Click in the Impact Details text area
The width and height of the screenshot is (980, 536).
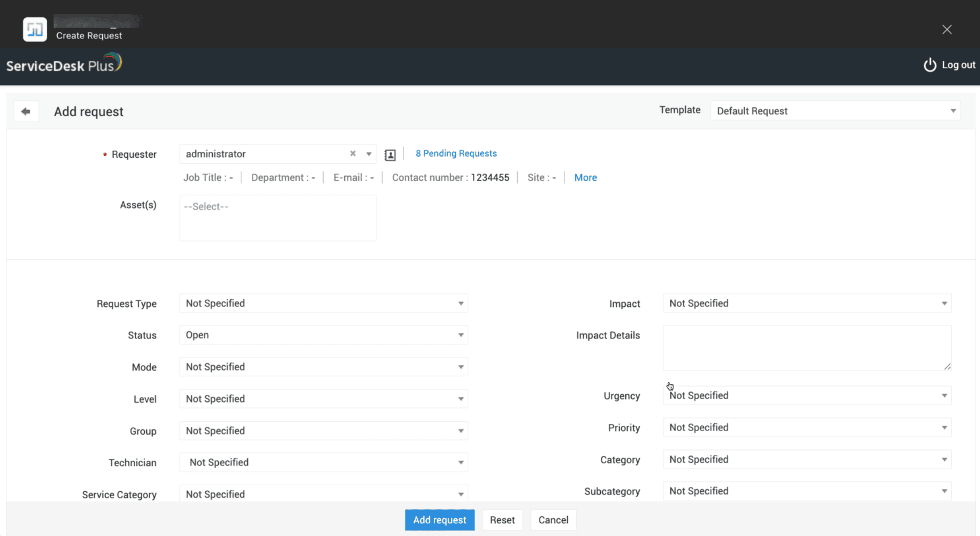pyautogui.click(x=807, y=348)
